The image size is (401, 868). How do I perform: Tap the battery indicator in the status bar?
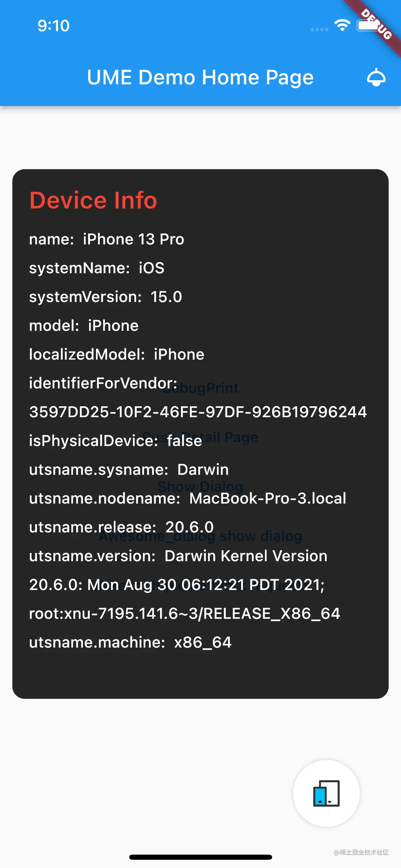tap(367, 24)
